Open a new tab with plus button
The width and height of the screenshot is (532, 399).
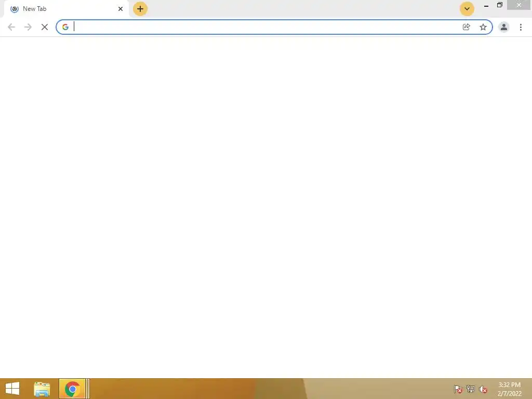tap(140, 9)
